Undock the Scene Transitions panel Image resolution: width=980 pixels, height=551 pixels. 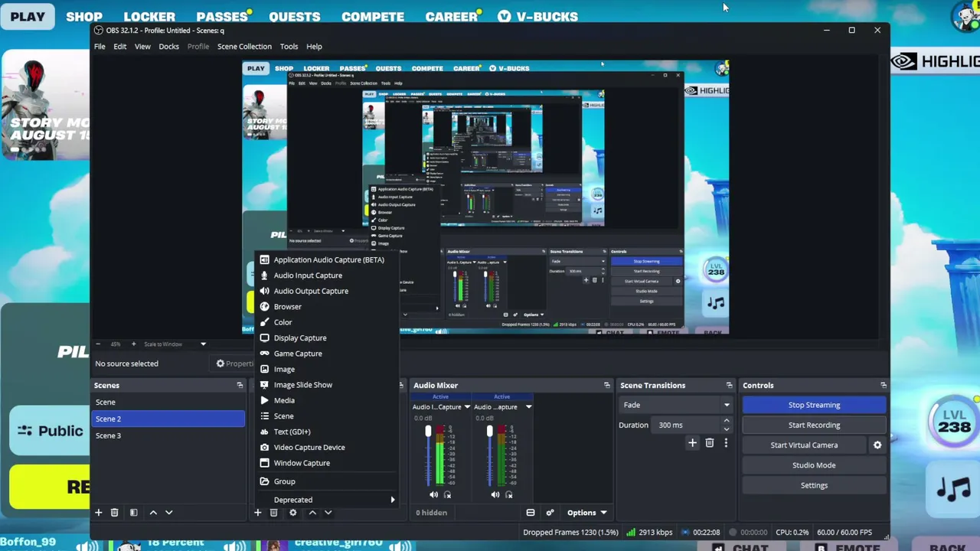pos(730,386)
